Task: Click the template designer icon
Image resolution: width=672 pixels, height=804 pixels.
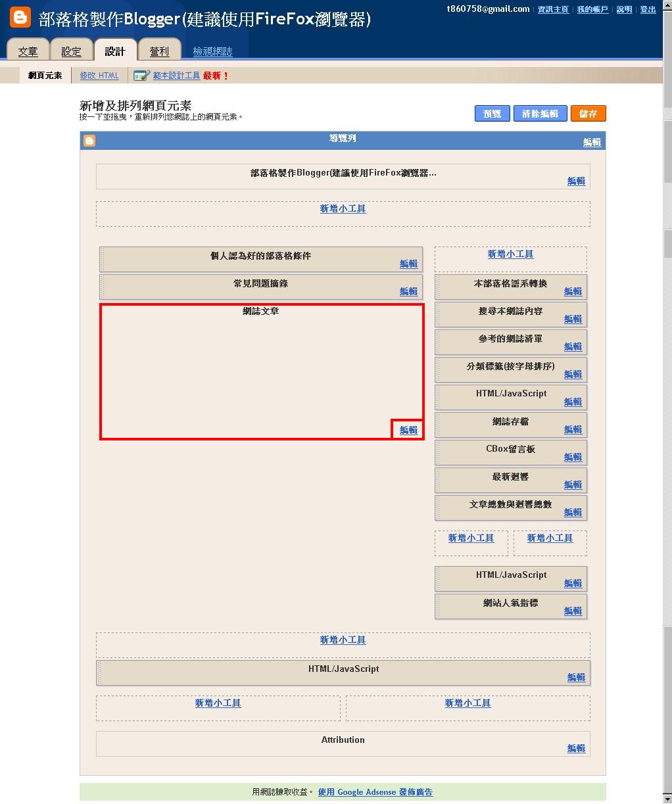Action: tap(141, 76)
